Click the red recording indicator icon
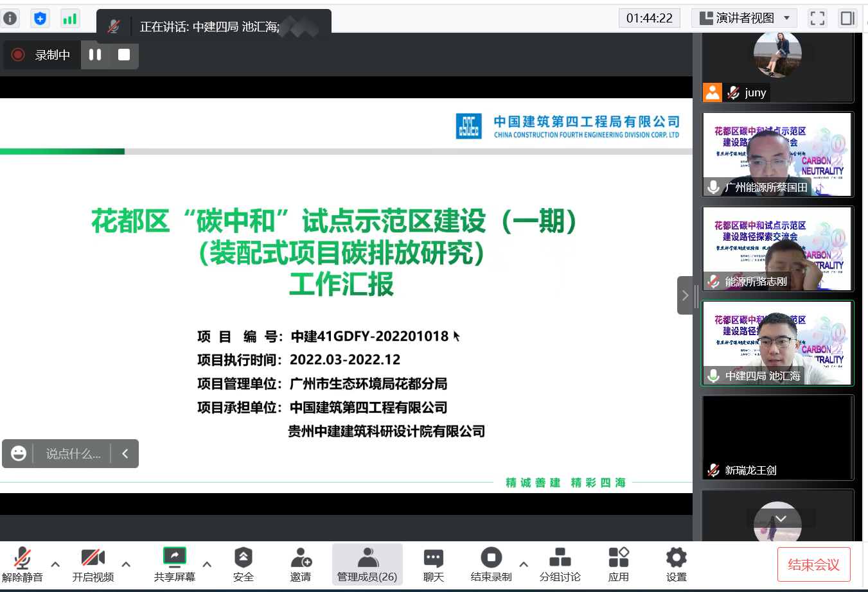868x592 pixels. (x=18, y=55)
